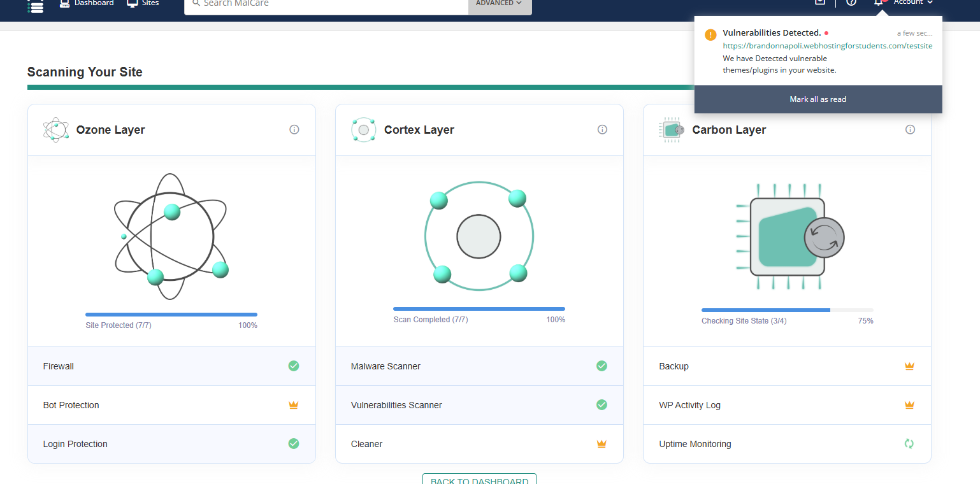980x484 pixels.
Task: Click the Ozone Layer heading text
Action: (111, 130)
